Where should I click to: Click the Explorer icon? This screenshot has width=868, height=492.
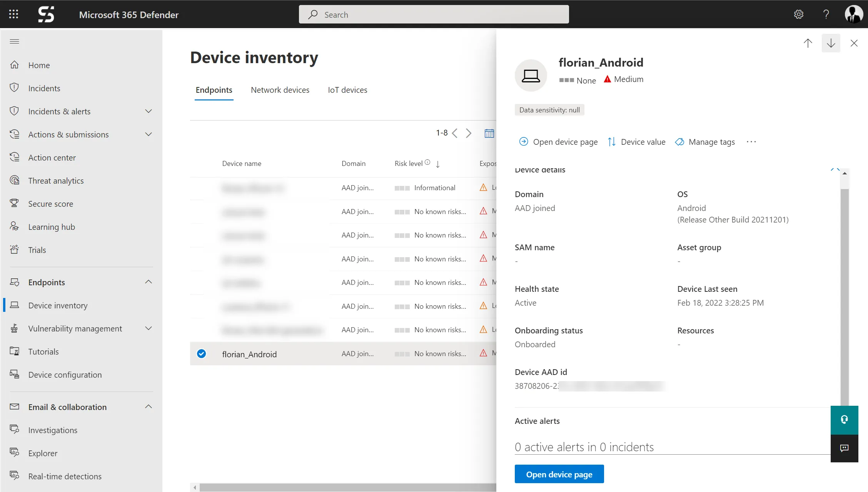(14, 453)
